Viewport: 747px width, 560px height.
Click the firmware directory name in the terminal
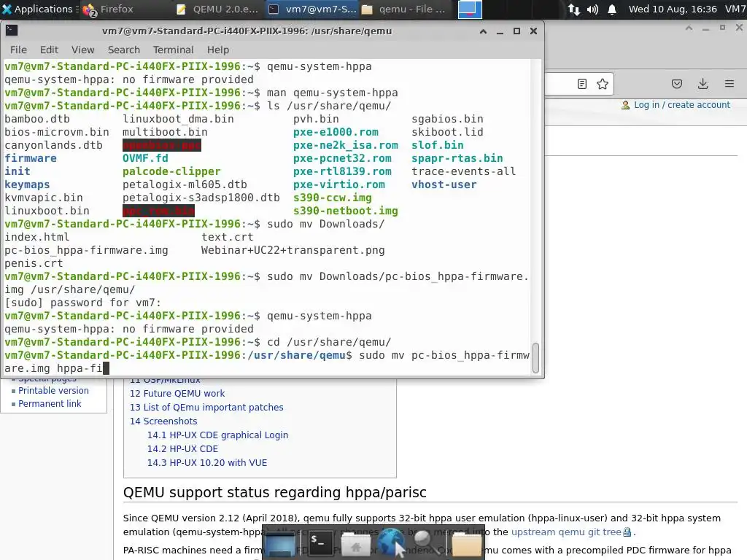tap(31, 158)
